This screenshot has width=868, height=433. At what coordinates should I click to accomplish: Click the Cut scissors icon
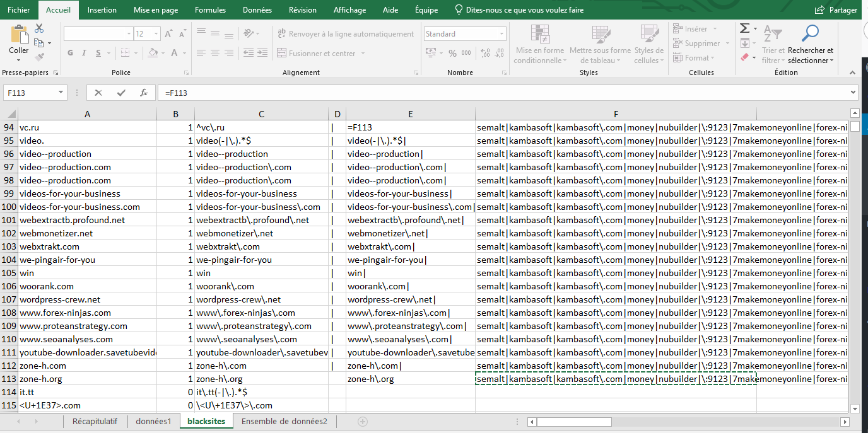pyautogui.click(x=39, y=29)
